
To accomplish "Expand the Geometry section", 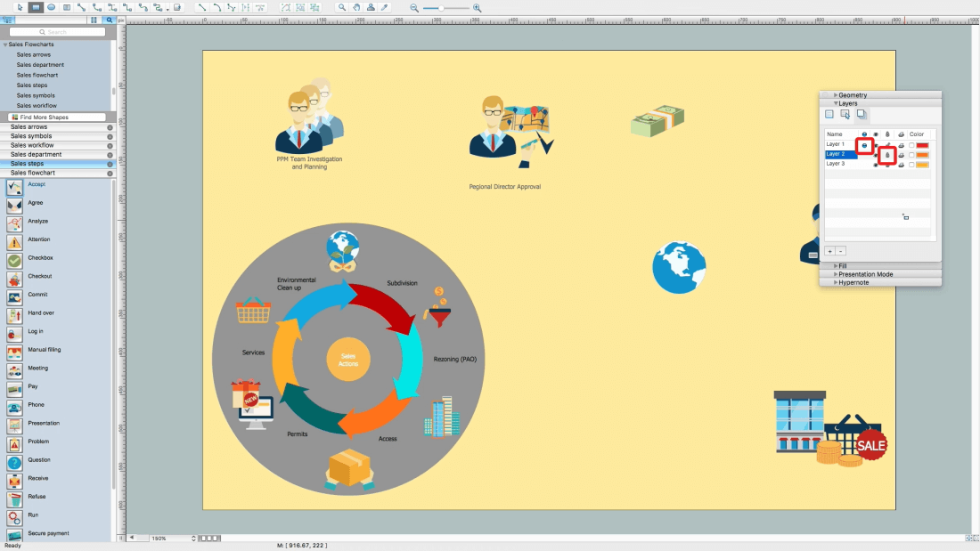I will pyautogui.click(x=836, y=95).
